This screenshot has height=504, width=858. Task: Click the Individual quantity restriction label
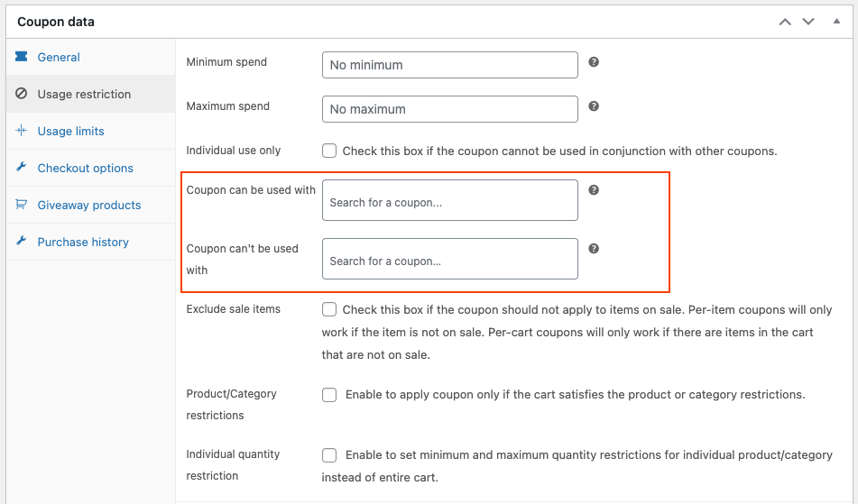(233, 464)
